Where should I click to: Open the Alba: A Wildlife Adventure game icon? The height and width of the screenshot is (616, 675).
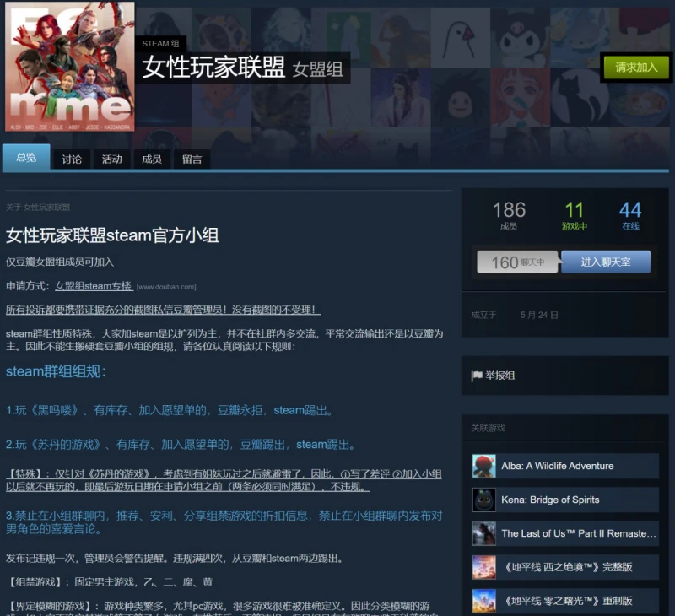pyautogui.click(x=483, y=466)
